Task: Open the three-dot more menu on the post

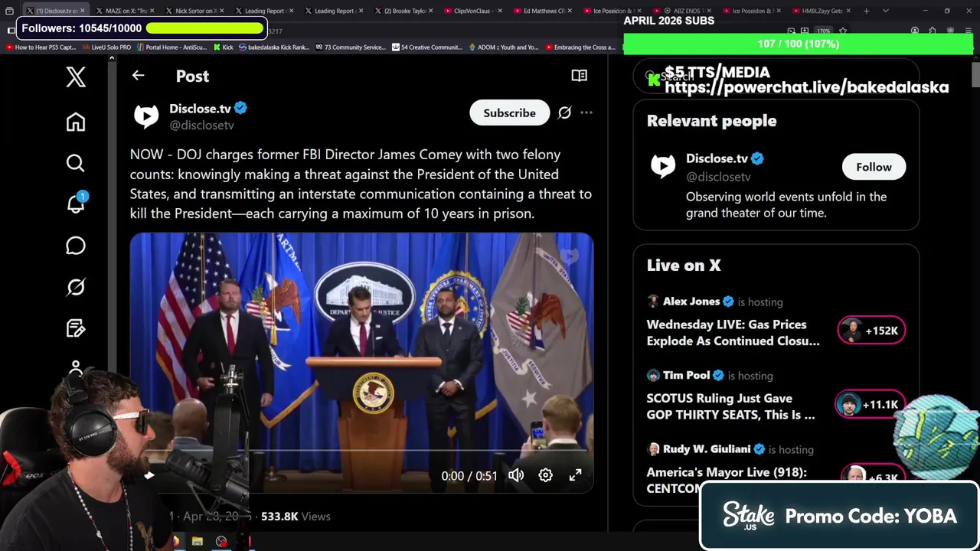Action: coord(586,112)
